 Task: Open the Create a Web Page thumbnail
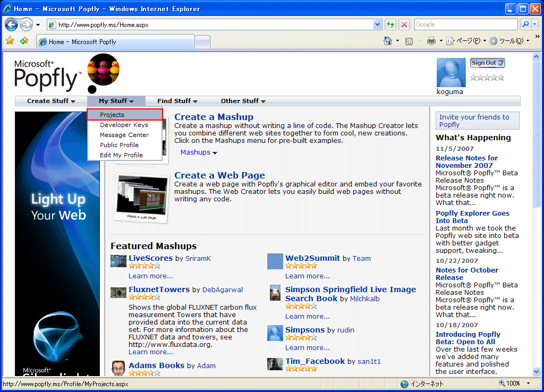[x=141, y=199]
